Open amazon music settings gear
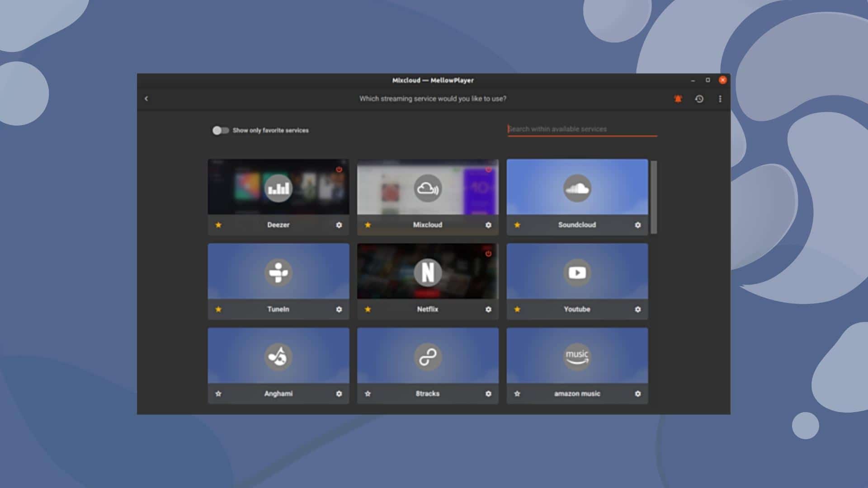 pyautogui.click(x=638, y=394)
